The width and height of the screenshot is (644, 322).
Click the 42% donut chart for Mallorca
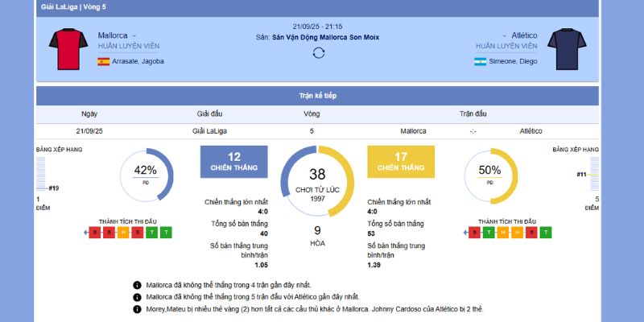[x=146, y=173]
